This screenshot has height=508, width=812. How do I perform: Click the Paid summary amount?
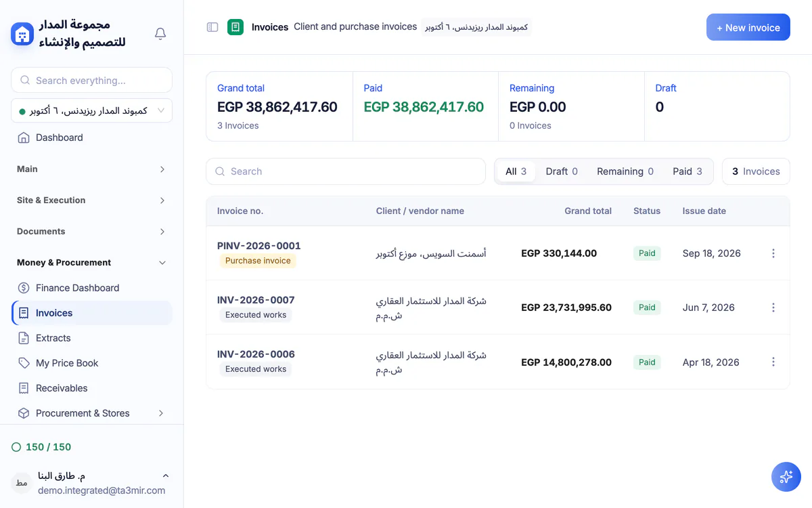424,107
